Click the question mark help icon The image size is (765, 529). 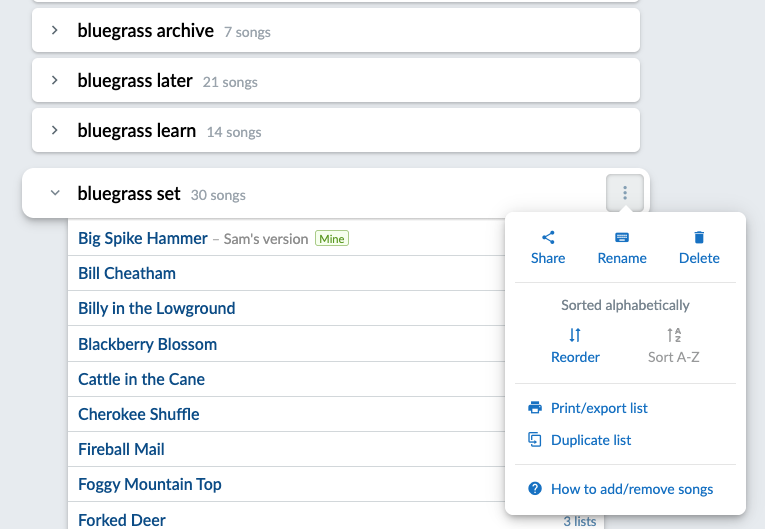click(x=535, y=489)
